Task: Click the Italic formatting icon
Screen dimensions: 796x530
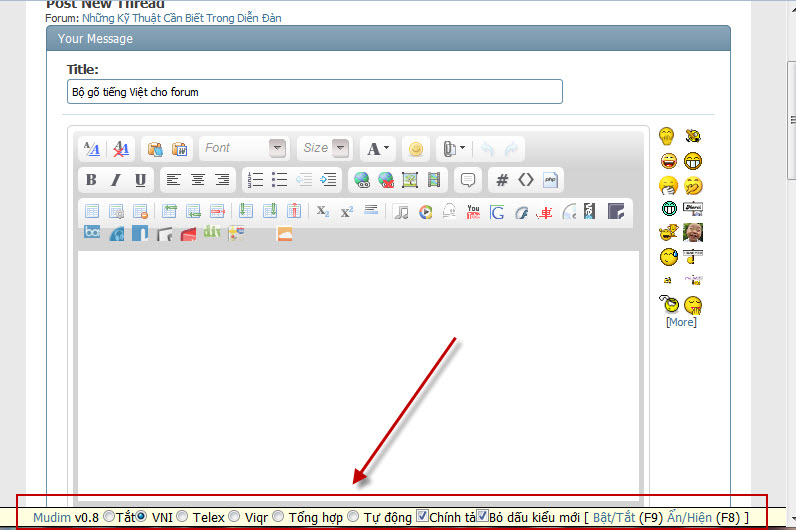Action: coord(115,180)
